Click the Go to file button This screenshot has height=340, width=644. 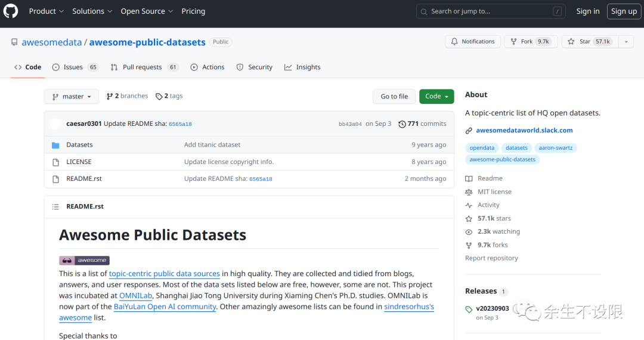(x=394, y=96)
